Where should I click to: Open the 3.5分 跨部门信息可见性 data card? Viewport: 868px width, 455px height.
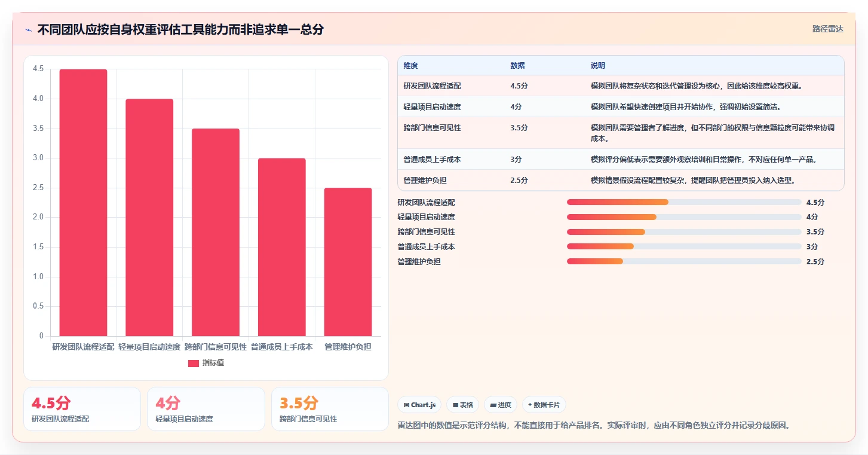330,409
